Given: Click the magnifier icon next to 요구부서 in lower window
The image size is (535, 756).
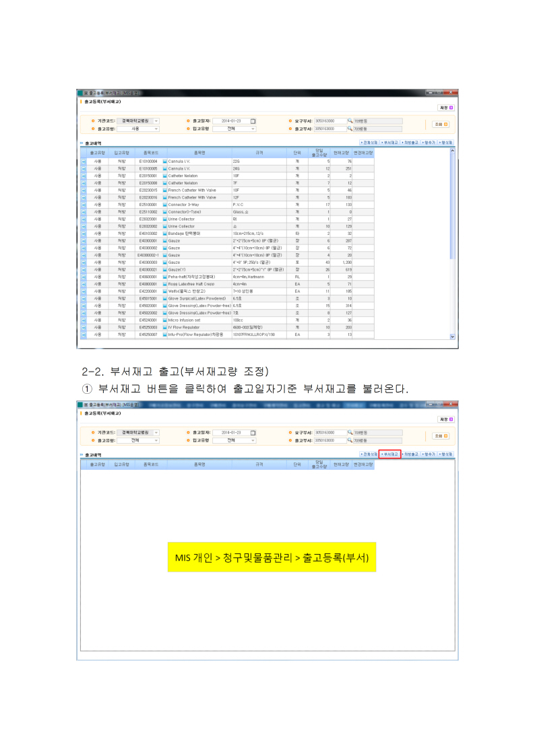Looking at the screenshot, I should [350, 432].
